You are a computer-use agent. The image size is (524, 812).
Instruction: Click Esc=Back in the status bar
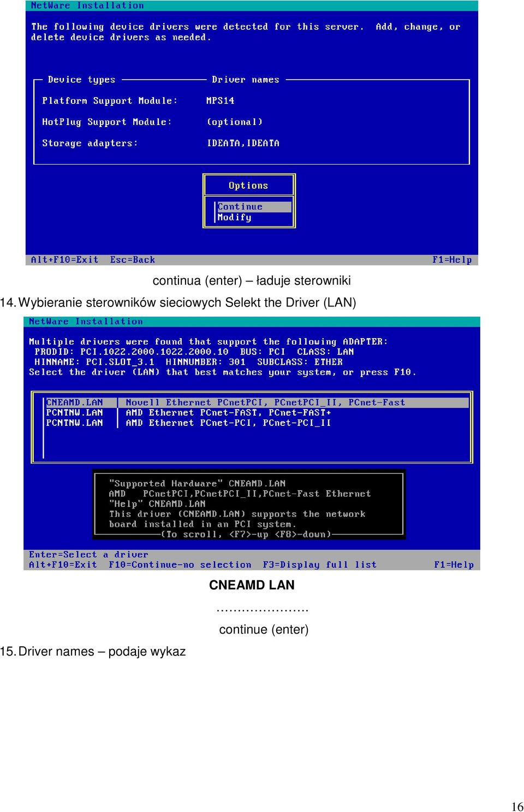pyautogui.click(x=133, y=260)
